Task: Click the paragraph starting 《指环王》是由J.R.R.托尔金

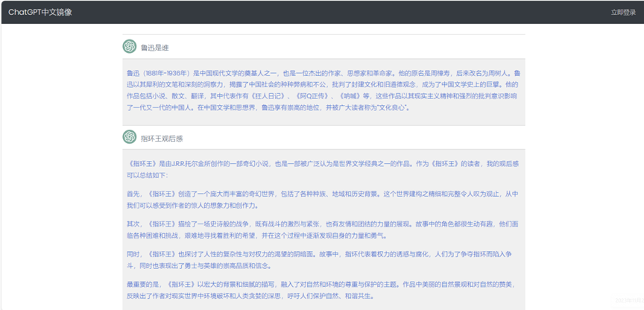Action: 323,169
